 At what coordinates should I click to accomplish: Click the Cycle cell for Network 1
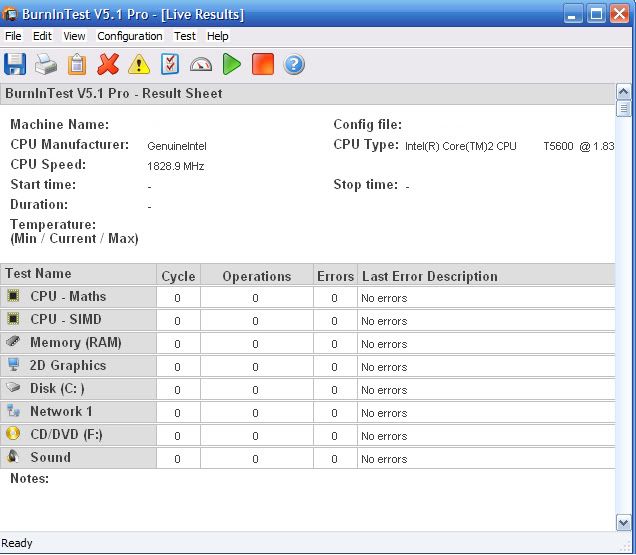(178, 413)
